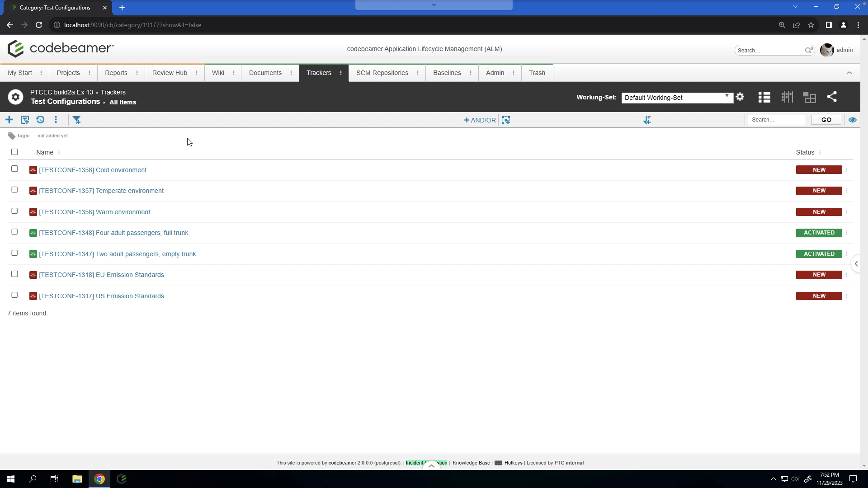This screenshot has width=868, height=488.
Task: Open Name column options menu
Action: point(59,152)
